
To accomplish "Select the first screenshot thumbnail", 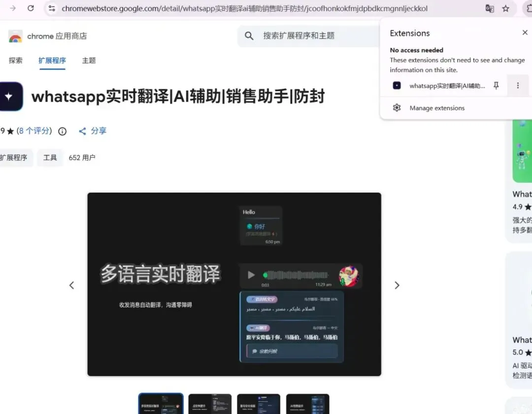I will click(x=161, y=404).
